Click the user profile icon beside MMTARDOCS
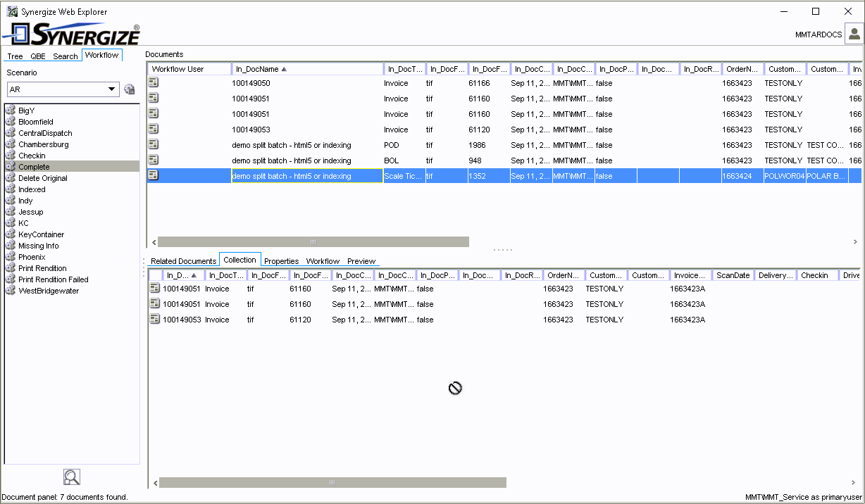 [x=854, y=34]
